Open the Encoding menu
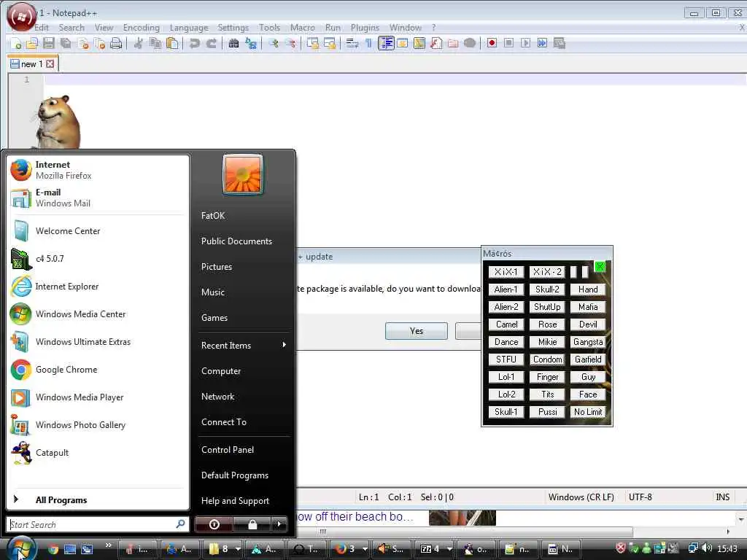The height and width of the screenshot is (560, 747). coord(141,28)
